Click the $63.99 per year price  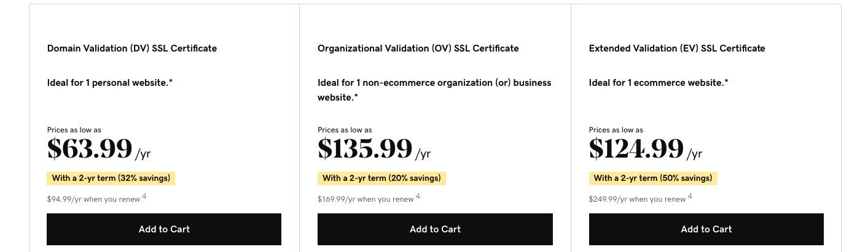(x=90, y=149)
